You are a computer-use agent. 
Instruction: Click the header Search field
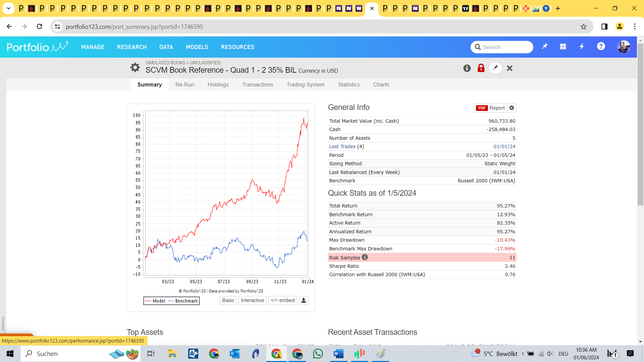(x=506, y=47)
